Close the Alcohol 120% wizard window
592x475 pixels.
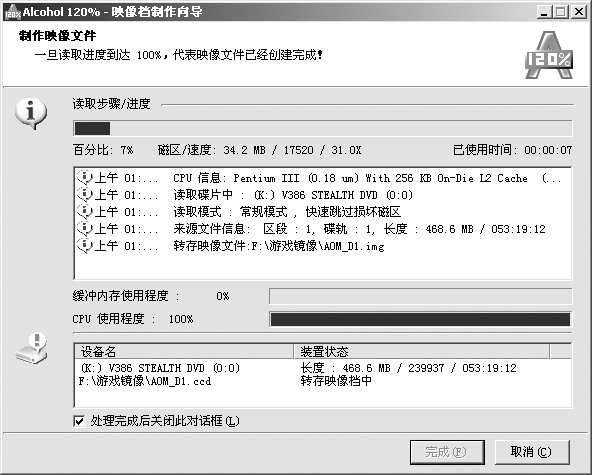pos(578,12)
